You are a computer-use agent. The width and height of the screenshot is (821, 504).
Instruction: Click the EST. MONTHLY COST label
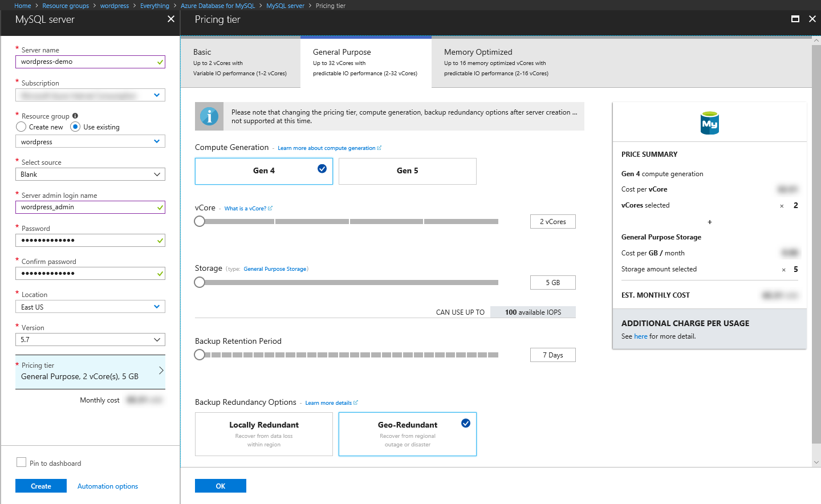[656, 295]
